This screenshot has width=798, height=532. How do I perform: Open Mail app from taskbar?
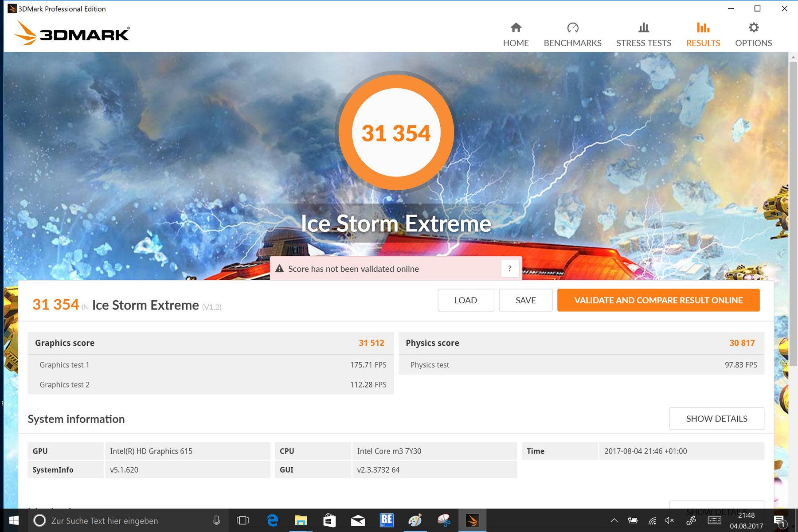click(358, 520)
